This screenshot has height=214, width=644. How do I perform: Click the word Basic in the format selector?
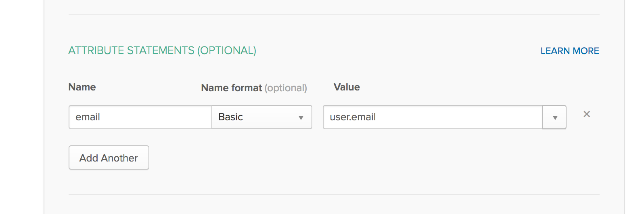[230, 117]
